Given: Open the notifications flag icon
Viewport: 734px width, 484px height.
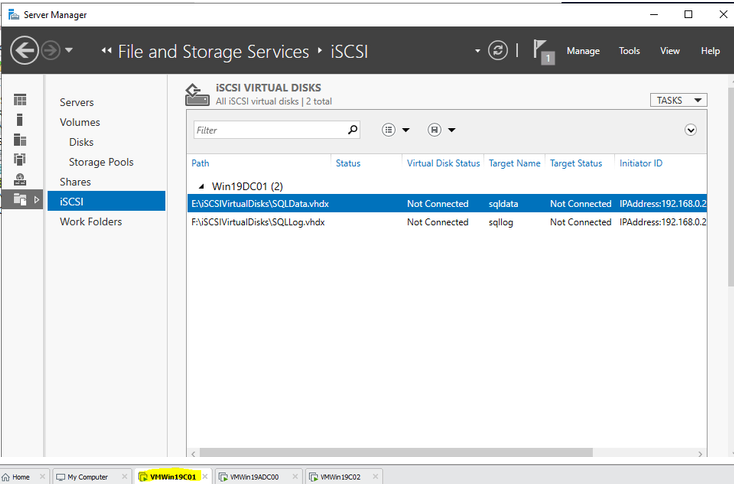Looking at the screenshot, I should click(542, 51).
